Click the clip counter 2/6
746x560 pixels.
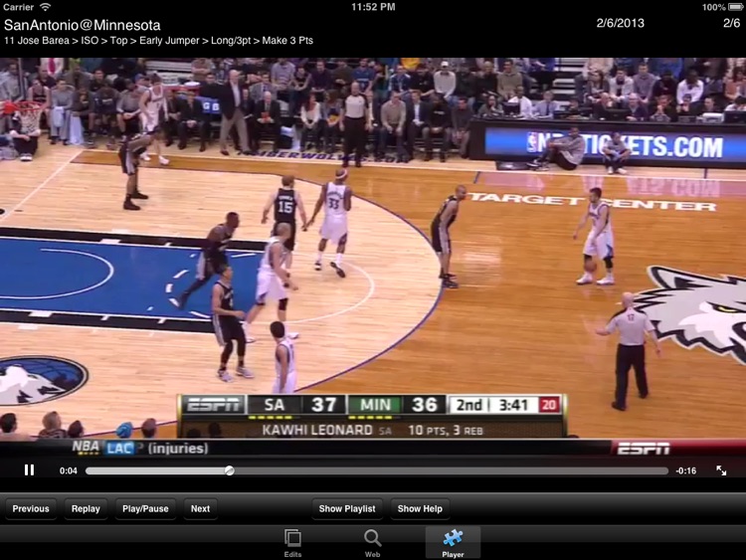(x=732, y=23)
